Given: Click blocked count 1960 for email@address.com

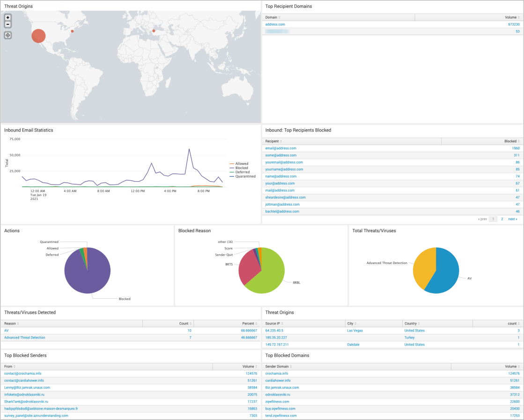Looking at the screenshot, I should (516, 148).
